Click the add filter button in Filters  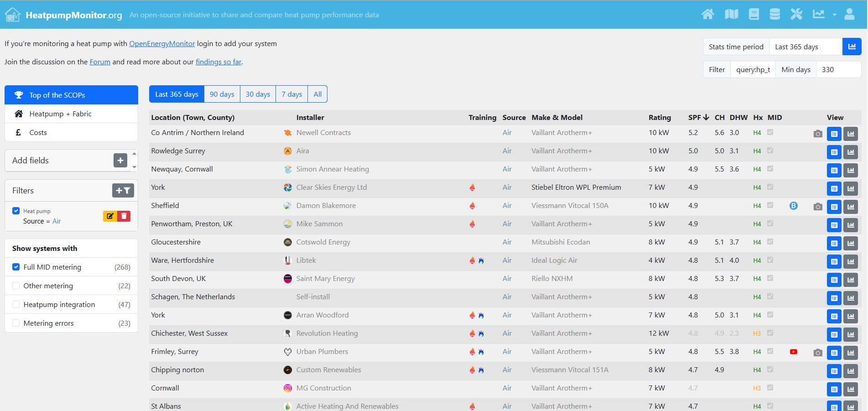[x=123, y=190]
